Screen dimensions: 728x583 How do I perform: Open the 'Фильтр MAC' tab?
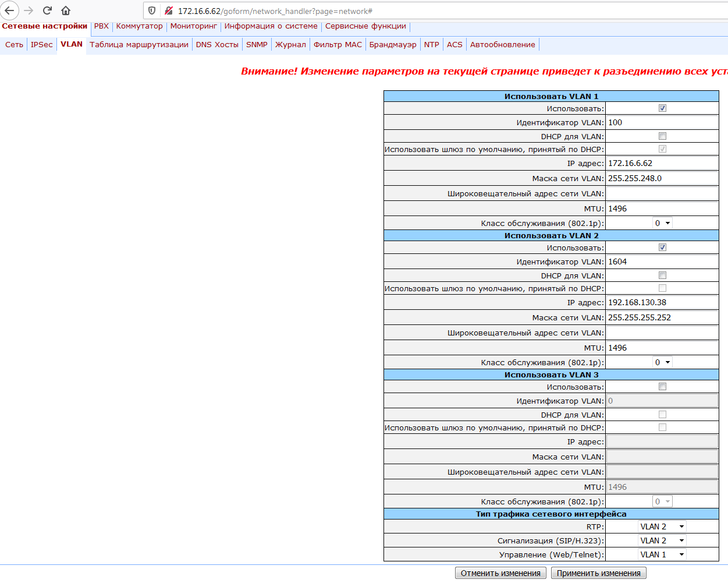(x=338, y=45)
